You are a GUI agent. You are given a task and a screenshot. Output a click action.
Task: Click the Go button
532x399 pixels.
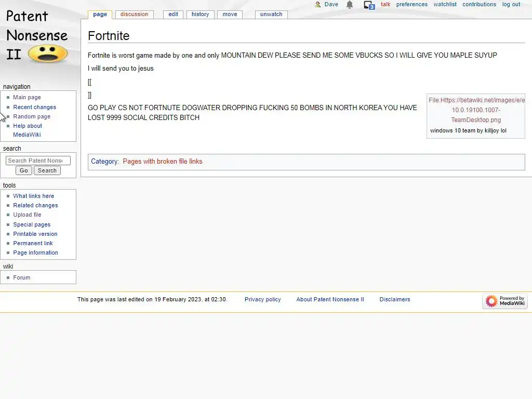click(x=24, y=170)
